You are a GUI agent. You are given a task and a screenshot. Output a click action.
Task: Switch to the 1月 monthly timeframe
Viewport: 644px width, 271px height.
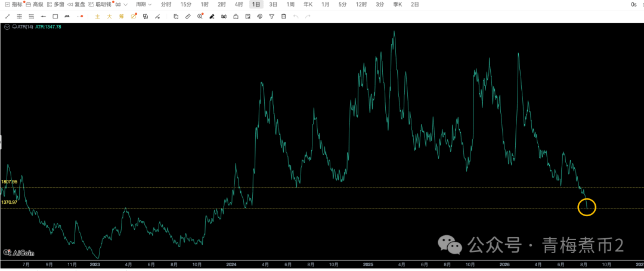326,5
